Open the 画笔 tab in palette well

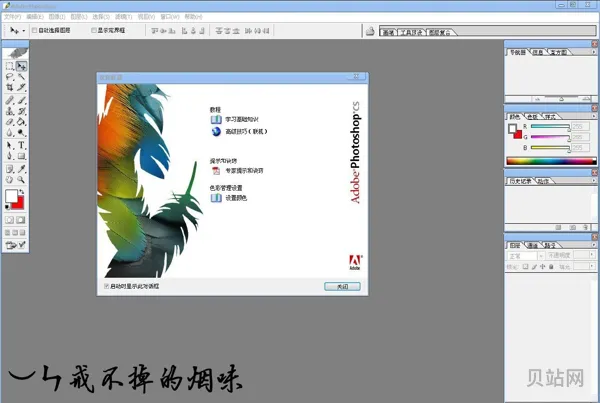[x=388, y=33]
